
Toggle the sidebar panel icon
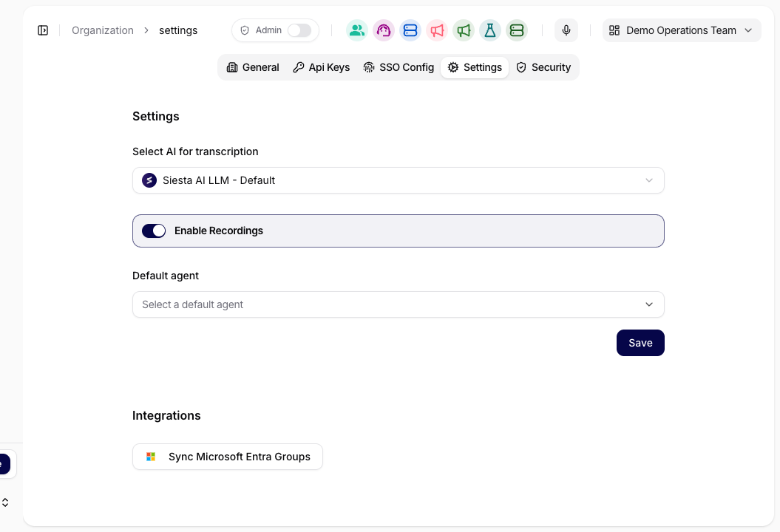click(x=43, y=30)
